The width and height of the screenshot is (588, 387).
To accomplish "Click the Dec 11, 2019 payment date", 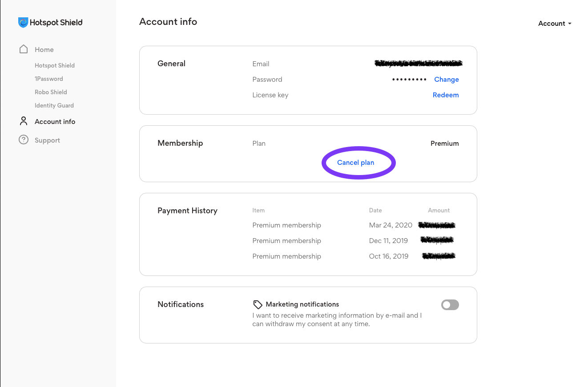I will pos(388,241).
